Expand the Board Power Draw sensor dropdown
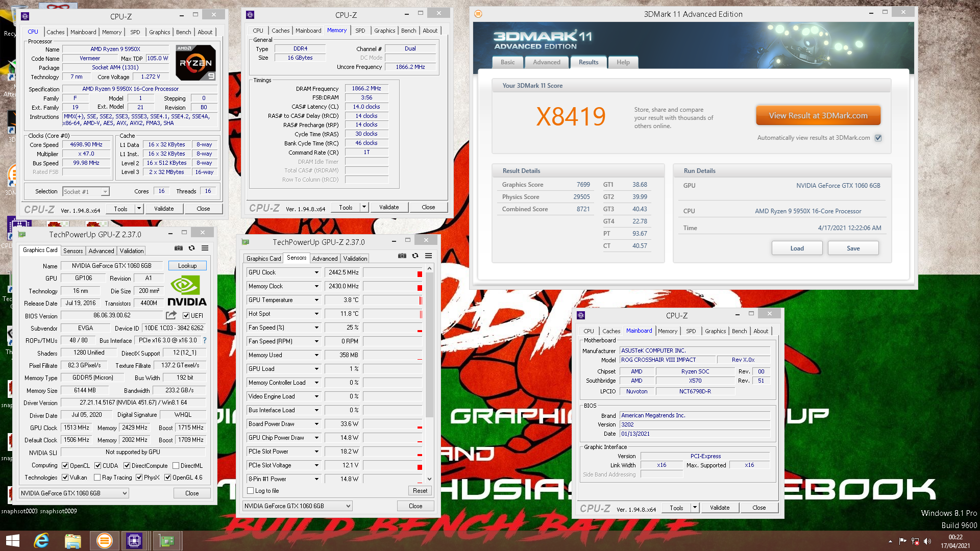This screenshot has width=980, height=551. coord(316,424)
